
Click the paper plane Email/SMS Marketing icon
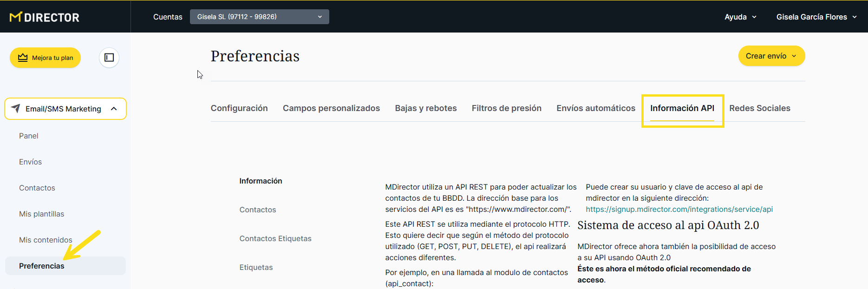(x=16, y=108)
